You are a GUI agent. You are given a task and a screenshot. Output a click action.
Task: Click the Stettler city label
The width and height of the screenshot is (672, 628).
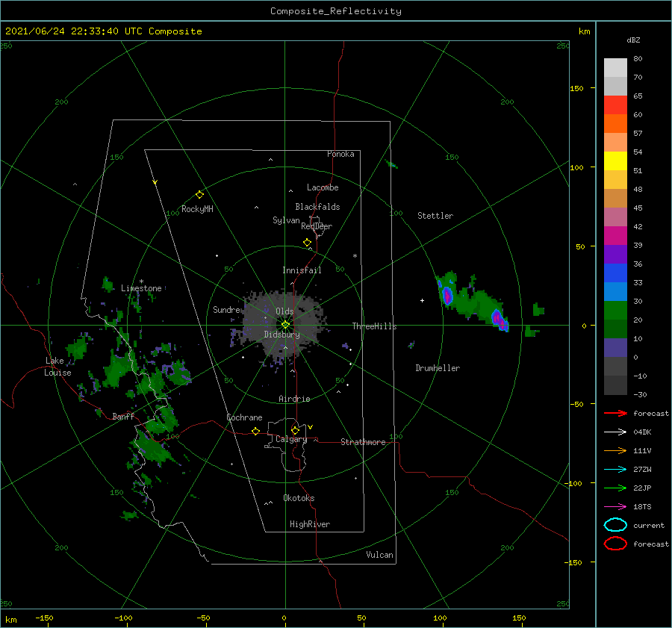435,216
